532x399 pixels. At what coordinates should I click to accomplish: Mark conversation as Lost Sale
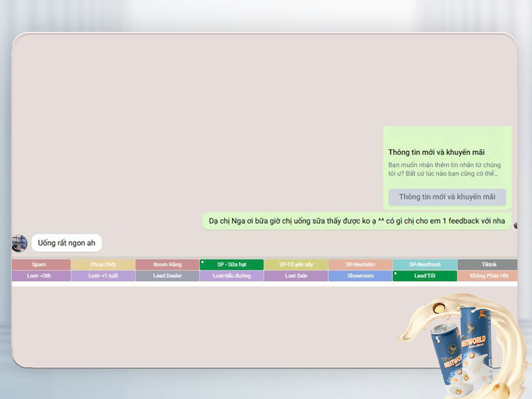click(296, 276)
